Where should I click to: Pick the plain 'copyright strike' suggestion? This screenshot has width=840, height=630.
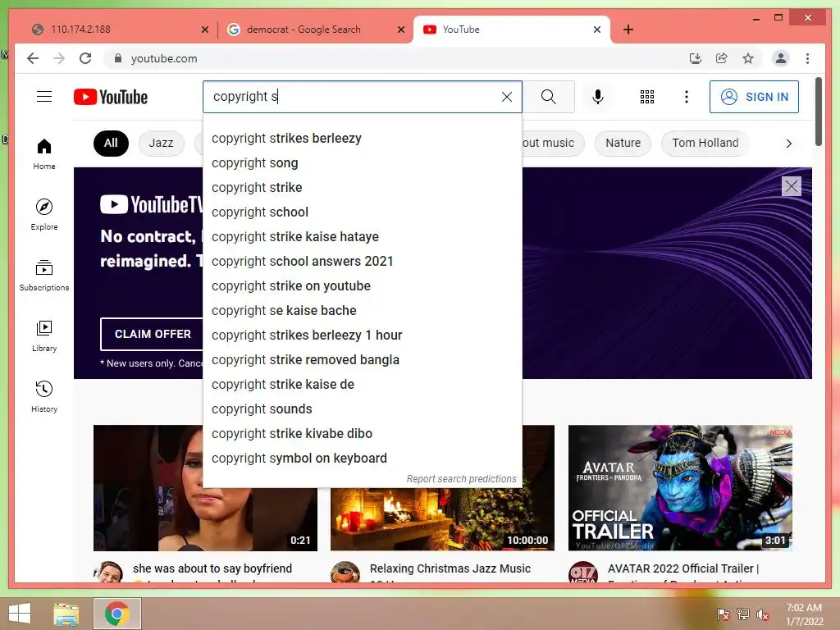click(x=362, y=188)
